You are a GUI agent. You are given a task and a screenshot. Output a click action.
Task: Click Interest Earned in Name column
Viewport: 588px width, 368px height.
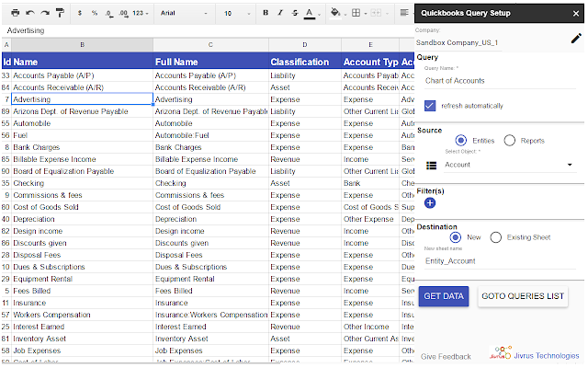[82, 328]
